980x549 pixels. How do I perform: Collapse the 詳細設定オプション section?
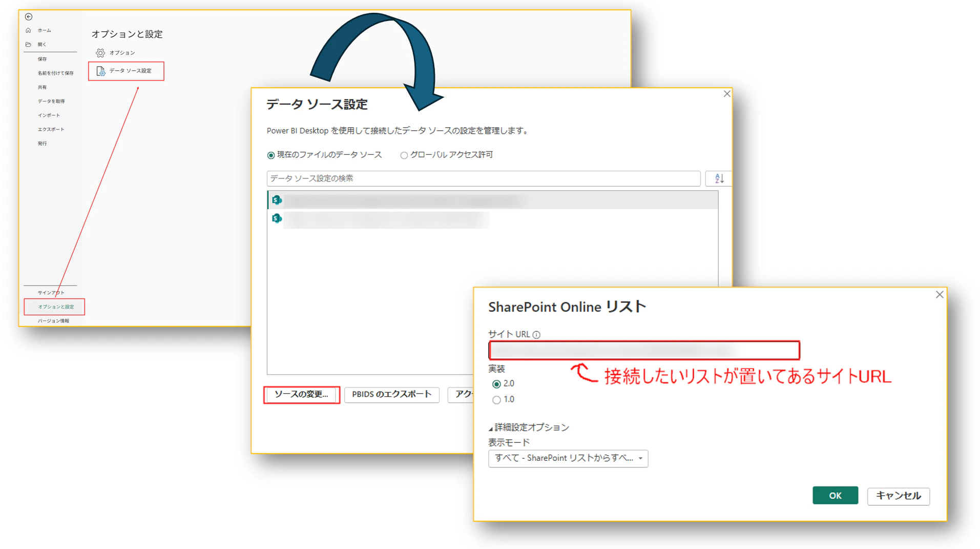click(x=529, y=428)
